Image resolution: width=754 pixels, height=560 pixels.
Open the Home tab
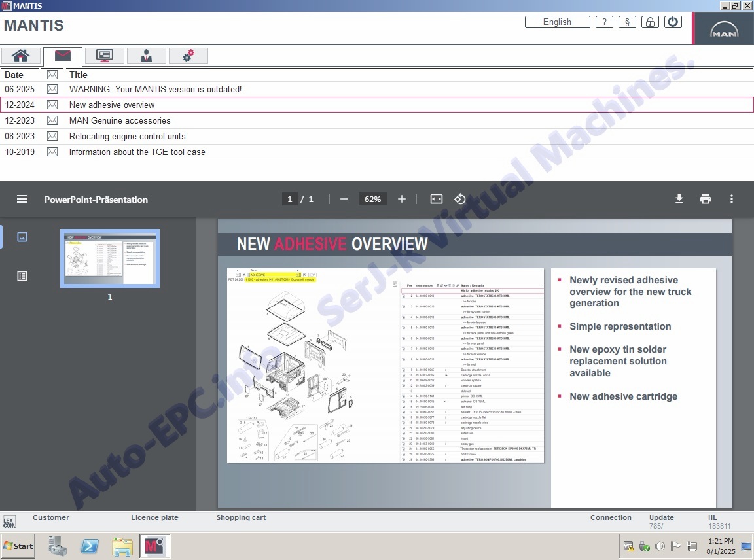(x=21, y=56)
